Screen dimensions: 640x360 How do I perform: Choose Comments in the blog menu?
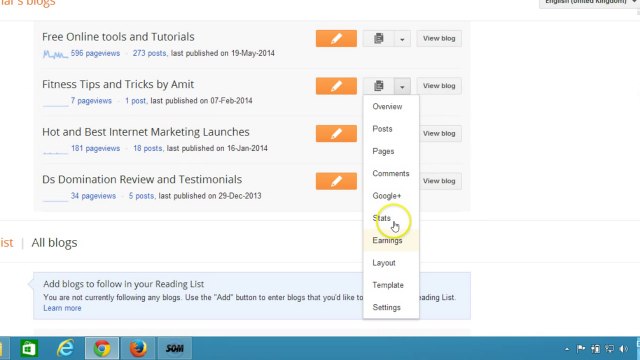tap(391, 173)
